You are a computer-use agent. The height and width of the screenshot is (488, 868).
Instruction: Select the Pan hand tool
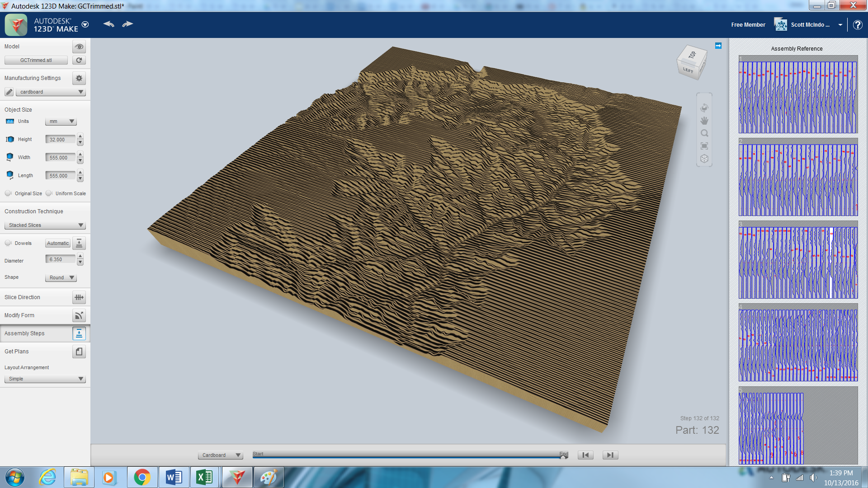(x=704, y=121)
